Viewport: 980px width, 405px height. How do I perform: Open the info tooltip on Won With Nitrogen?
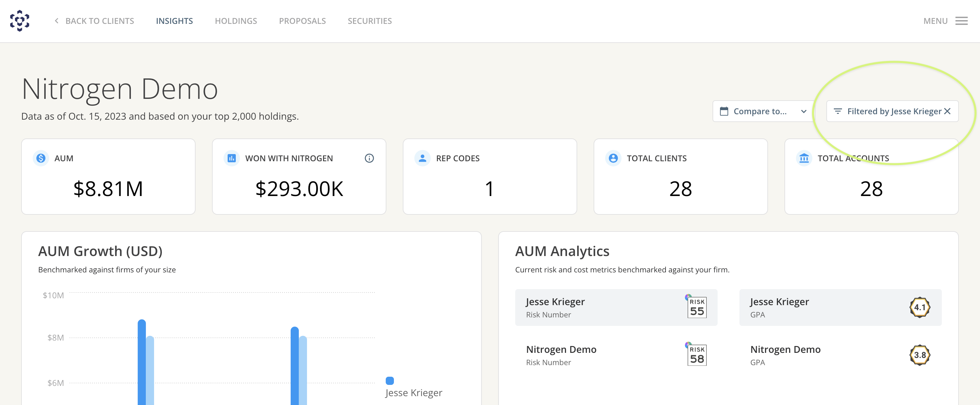[x=369, y=158]
